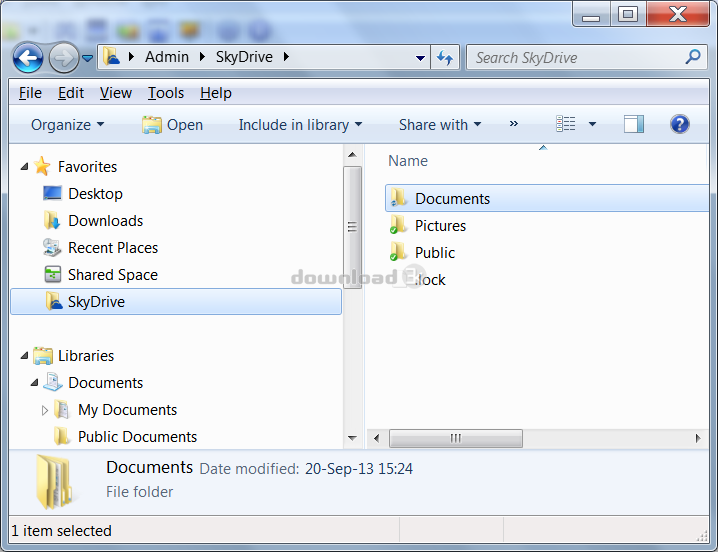Select the .lock file in file list

430,280
